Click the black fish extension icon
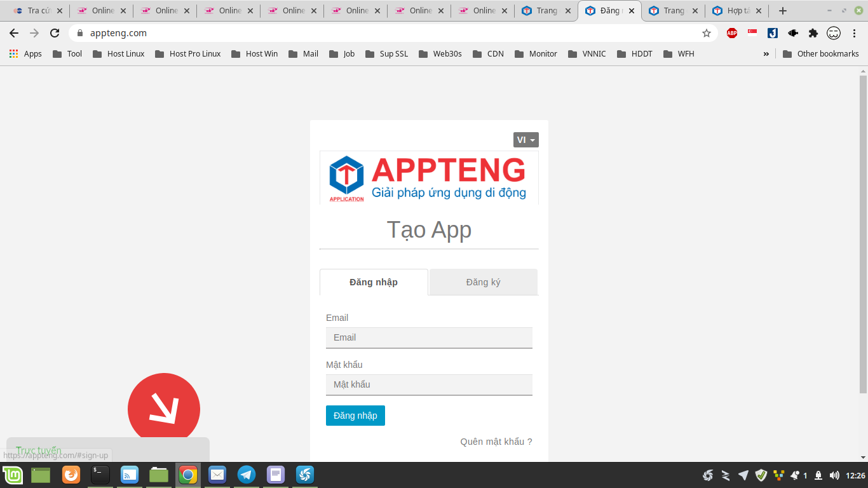868x488 pixels. point(793,33)
